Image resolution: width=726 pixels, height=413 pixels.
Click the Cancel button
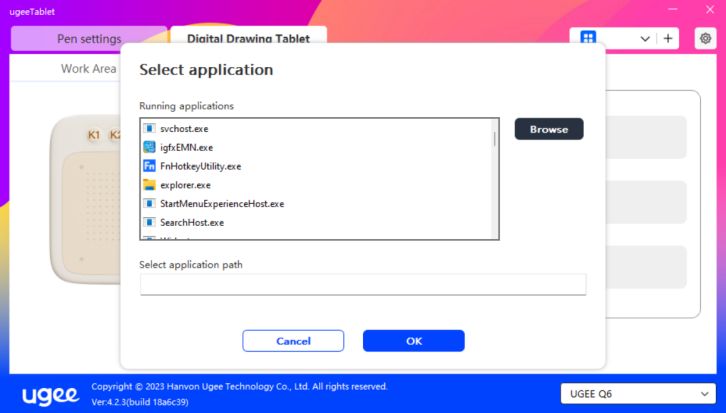pyautogui.click(x=293, y=341)
